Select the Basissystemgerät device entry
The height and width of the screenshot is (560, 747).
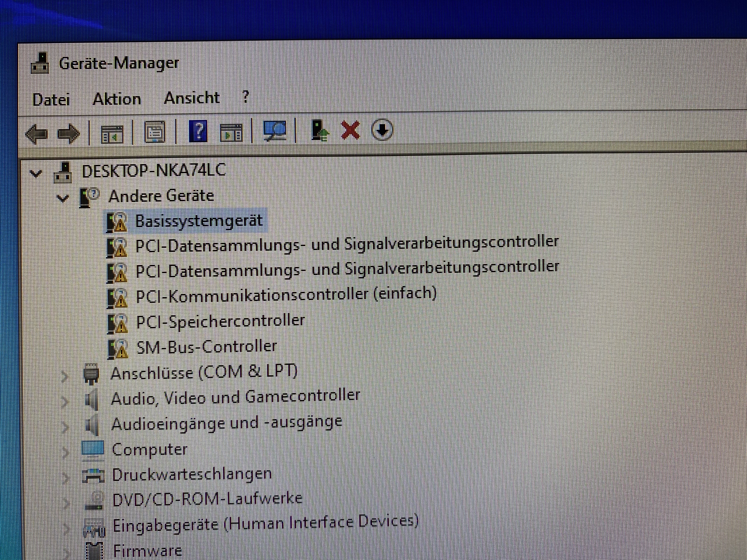point(199,221)
